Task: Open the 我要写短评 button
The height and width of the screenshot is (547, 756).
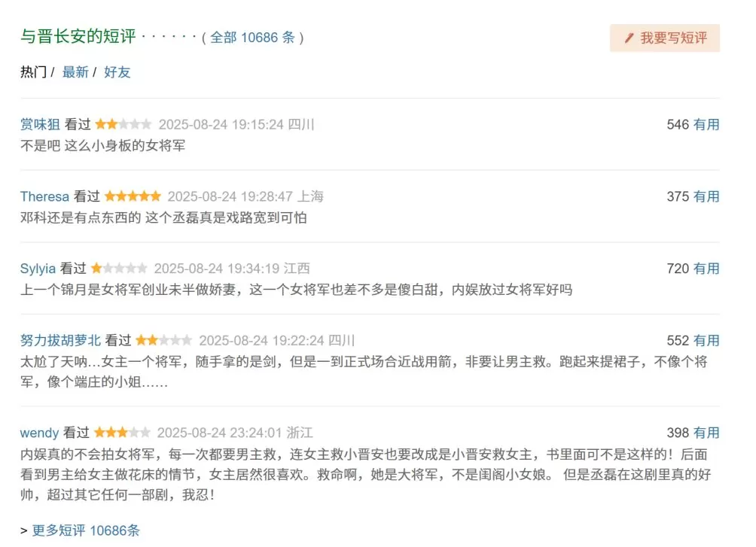Action: coord(665,38)
